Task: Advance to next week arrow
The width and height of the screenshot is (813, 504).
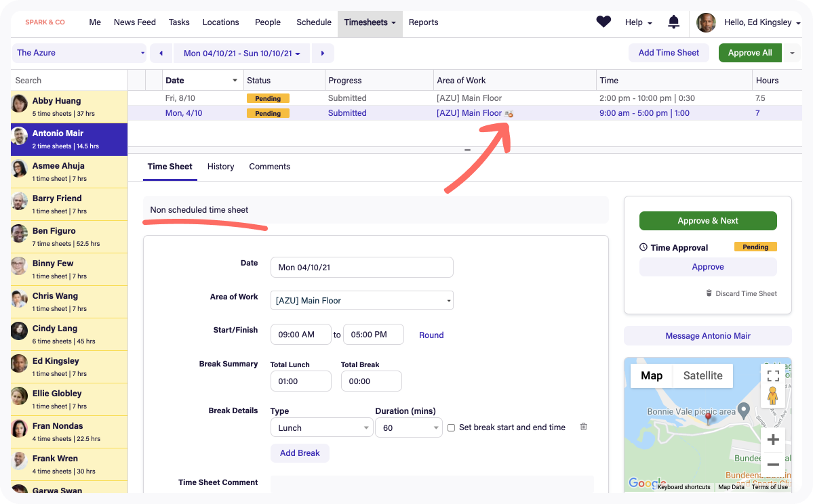Action: (x=323, y=53)
